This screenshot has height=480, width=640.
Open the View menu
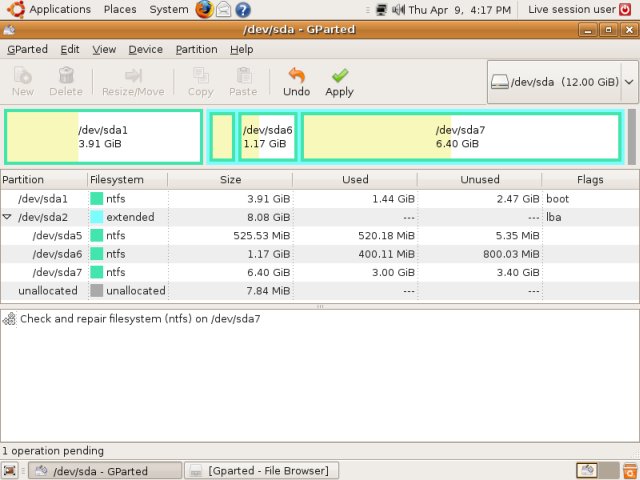(104, 49)
